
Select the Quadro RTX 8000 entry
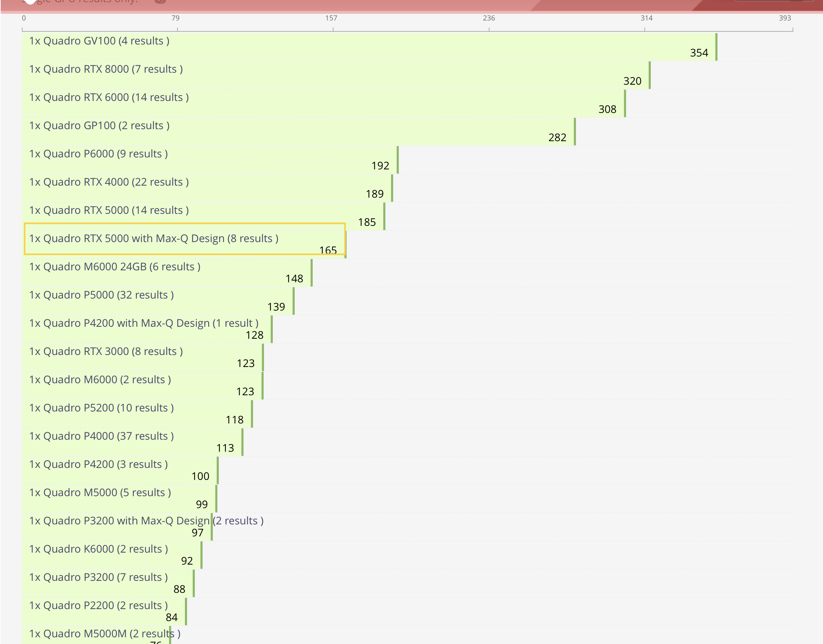click(x=106, y=69)
